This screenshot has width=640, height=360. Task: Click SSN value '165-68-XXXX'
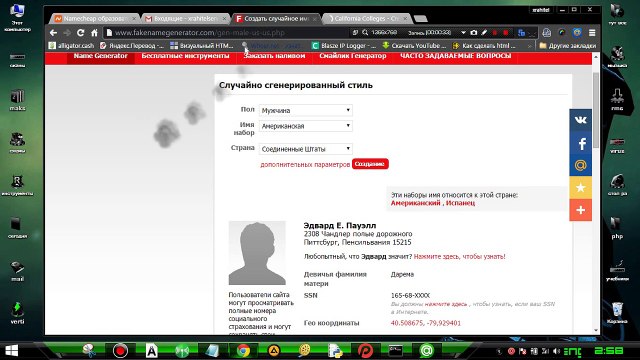click(410, 296)
